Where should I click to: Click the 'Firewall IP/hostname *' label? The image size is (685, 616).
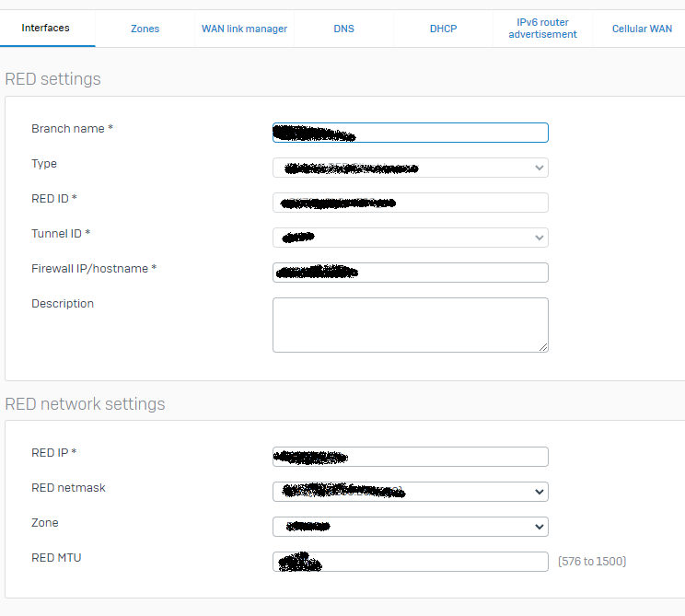pos(94,268)
